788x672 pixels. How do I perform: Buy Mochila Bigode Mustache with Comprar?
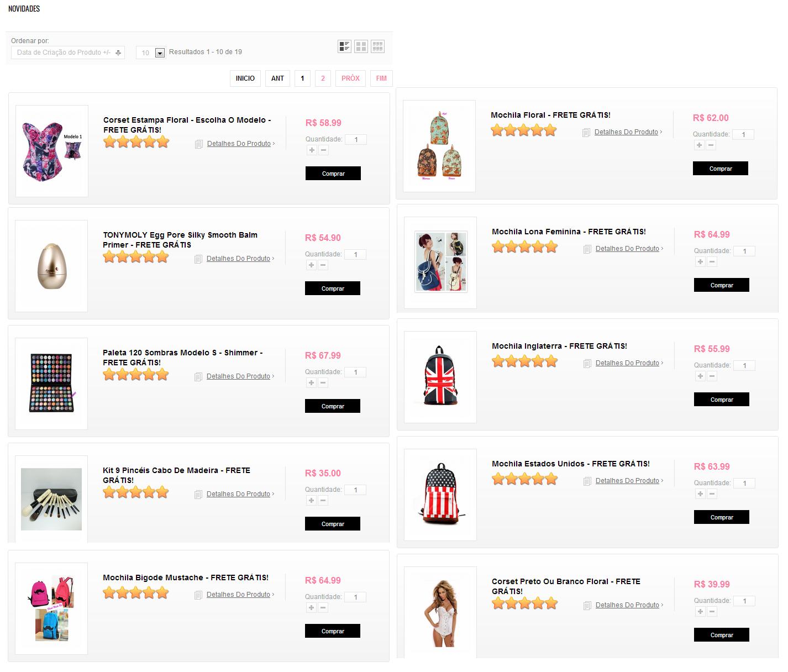(333, 631)
